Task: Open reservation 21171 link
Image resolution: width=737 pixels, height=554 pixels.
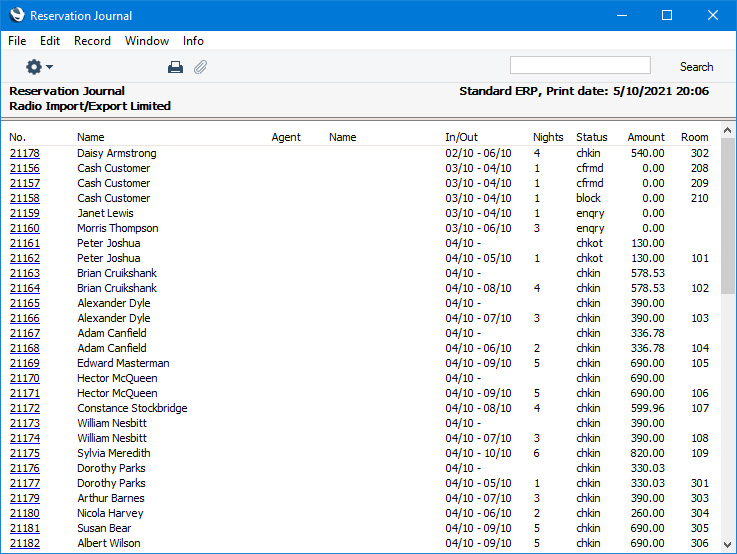Action: [25, 393]
